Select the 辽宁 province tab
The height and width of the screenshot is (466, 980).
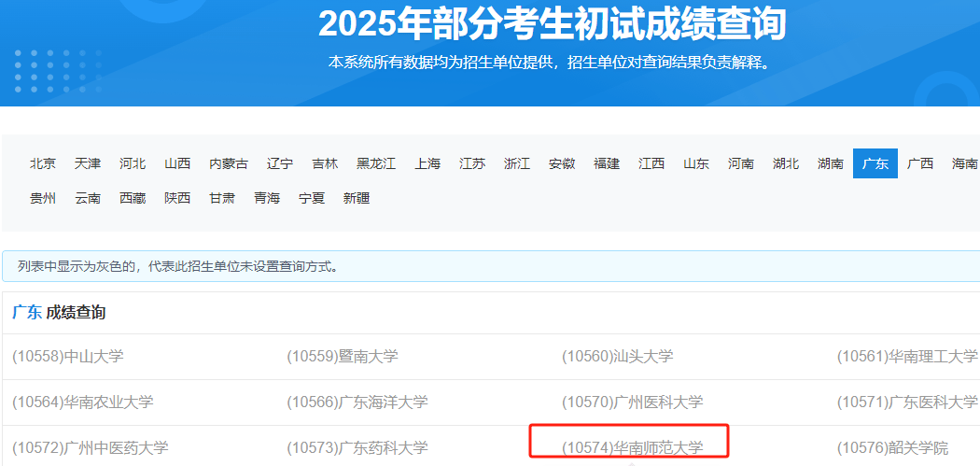pyautogui.click(x=280, y=163)
